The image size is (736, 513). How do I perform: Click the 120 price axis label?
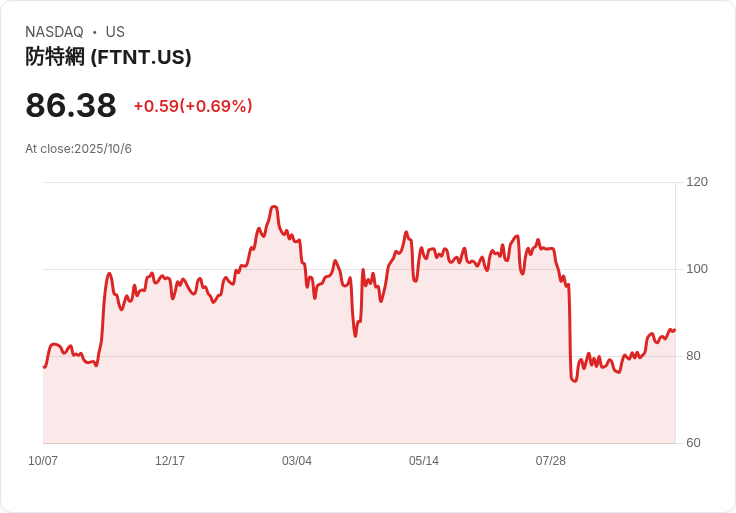click(697, 182)
